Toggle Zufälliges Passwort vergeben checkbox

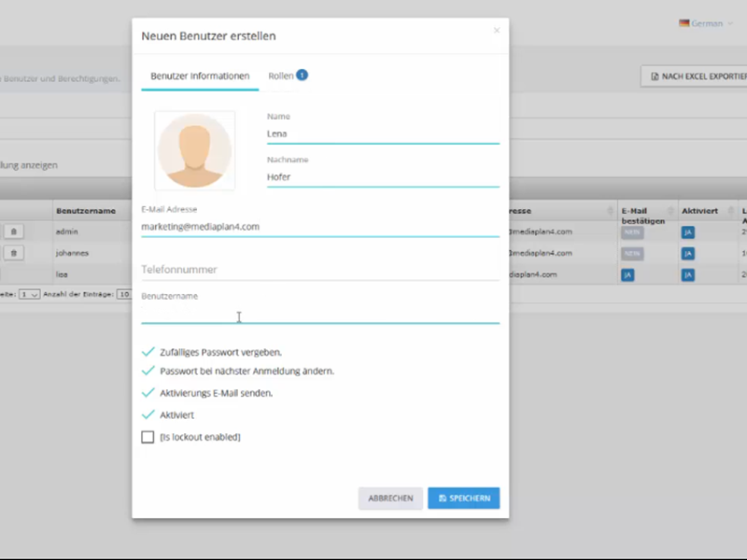click(148, 352)
